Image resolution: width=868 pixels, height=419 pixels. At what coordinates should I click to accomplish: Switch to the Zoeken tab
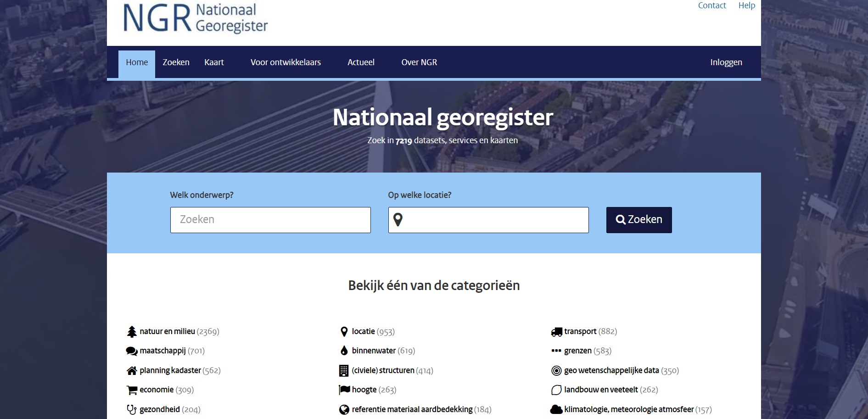coord(176,62)
